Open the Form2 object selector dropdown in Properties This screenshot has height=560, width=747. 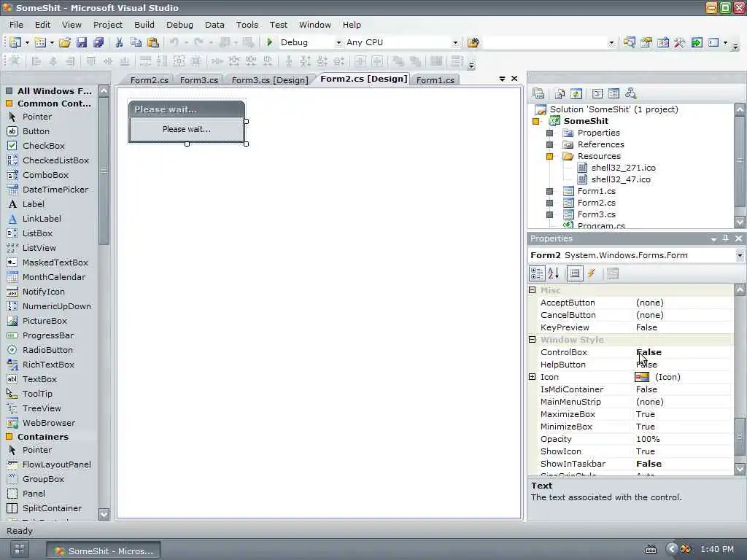[x=740, y=255]
